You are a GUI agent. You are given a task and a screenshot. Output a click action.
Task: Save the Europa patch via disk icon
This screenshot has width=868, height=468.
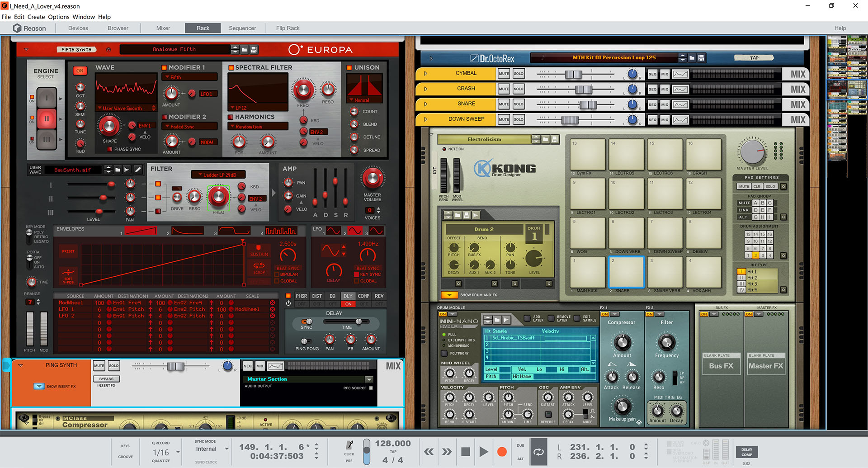pyautogui.click(x=254, y=49)
